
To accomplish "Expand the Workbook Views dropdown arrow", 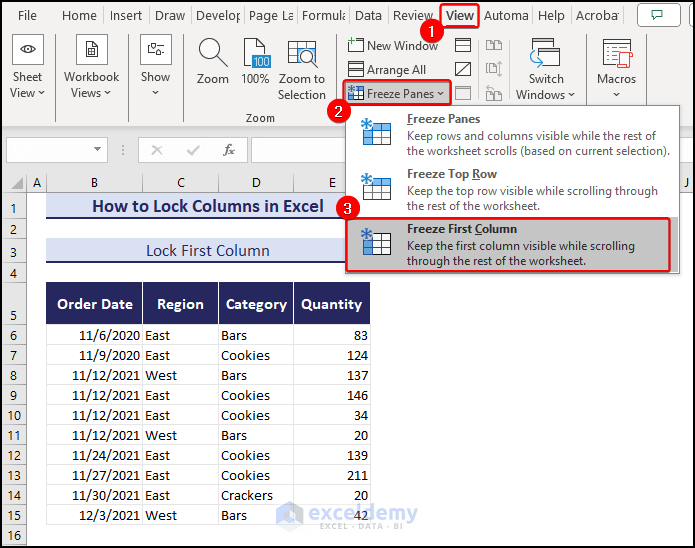I will pyautogui.click(x=107, y=93).
